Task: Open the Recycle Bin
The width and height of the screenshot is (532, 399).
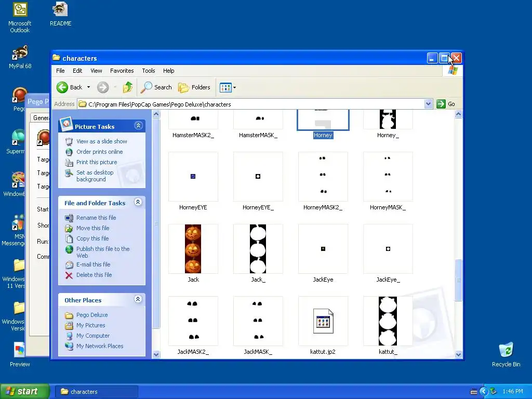Action: [x=506, y=355]
